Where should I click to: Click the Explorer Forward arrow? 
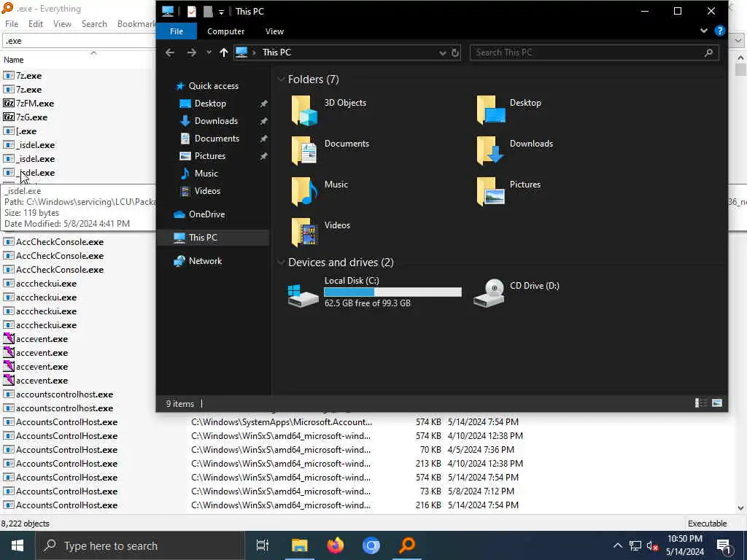point(192,52)
